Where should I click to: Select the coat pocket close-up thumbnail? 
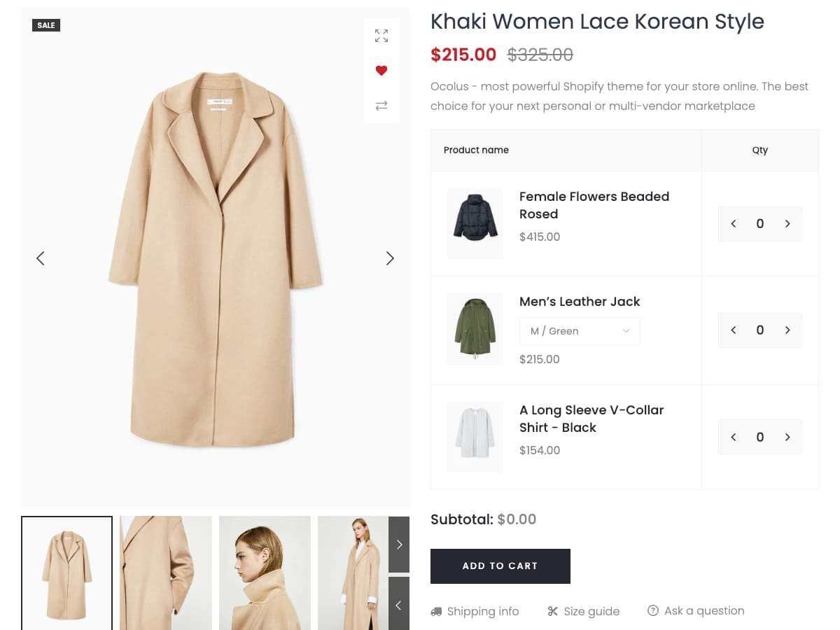click(166, 573)
